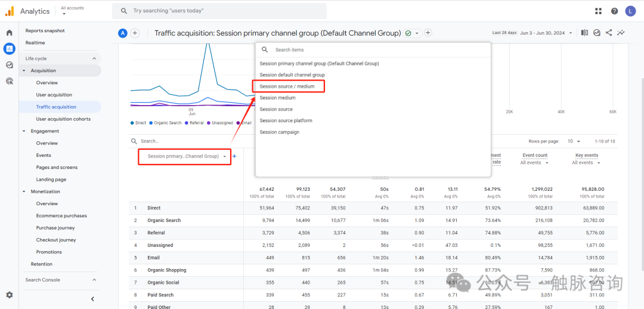Image resolution: width=644 pixels, height=309 pixels.
Task: Open the date range dropdown
Action: coord(546,33)
